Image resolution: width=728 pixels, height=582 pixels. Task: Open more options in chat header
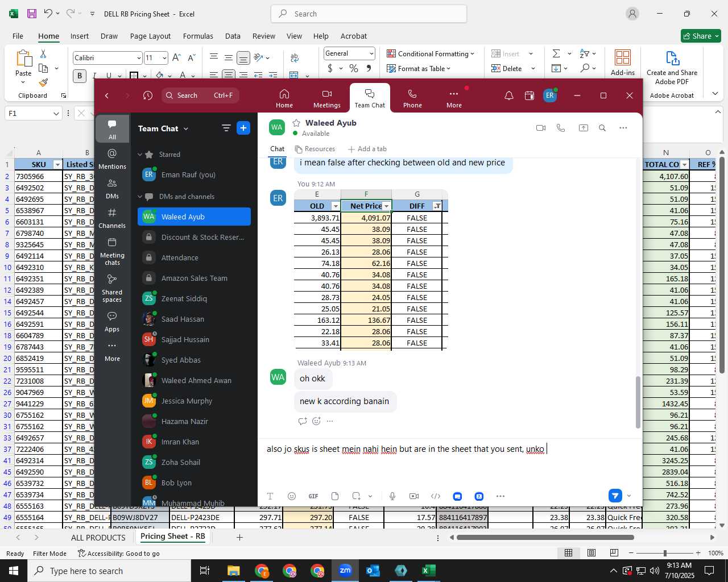pyautogui.click(x=623, y=128)
